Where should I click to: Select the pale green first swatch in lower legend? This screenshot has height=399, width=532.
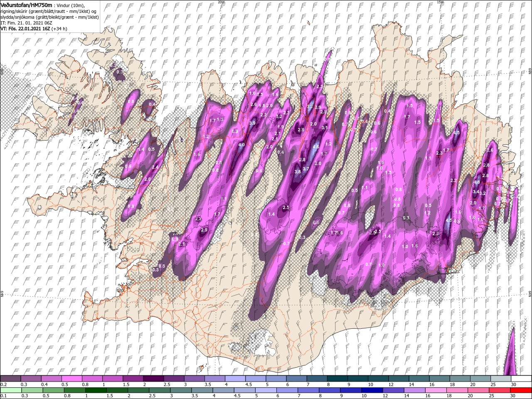point(11,390)
